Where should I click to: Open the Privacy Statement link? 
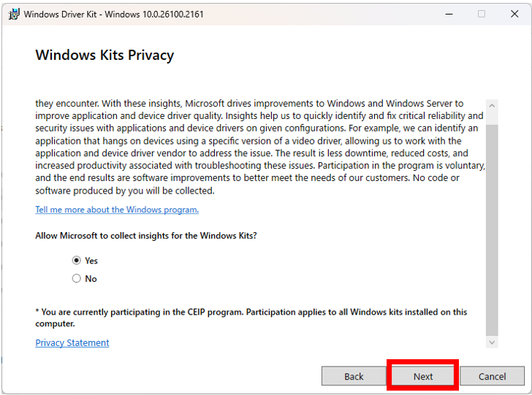point(72,343)
